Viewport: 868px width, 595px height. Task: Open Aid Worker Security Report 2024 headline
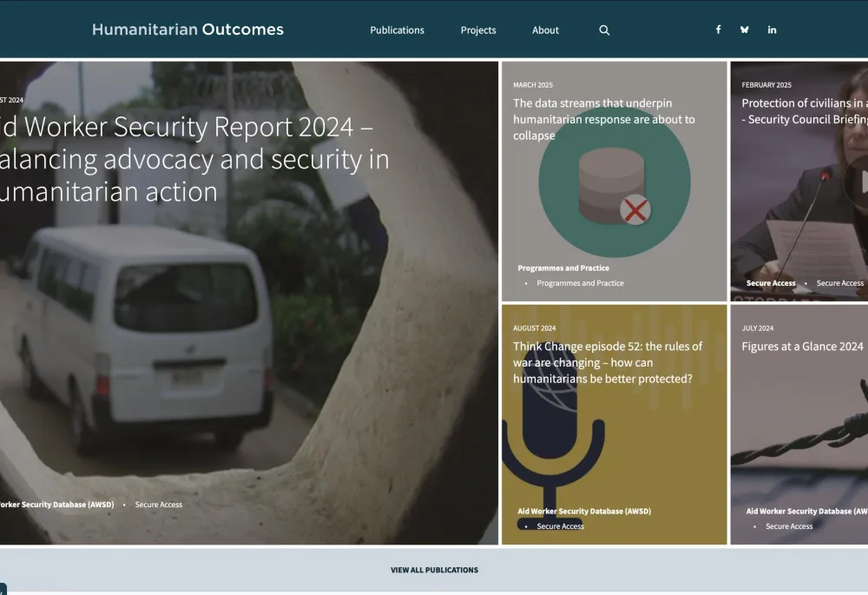click(194, 159)
